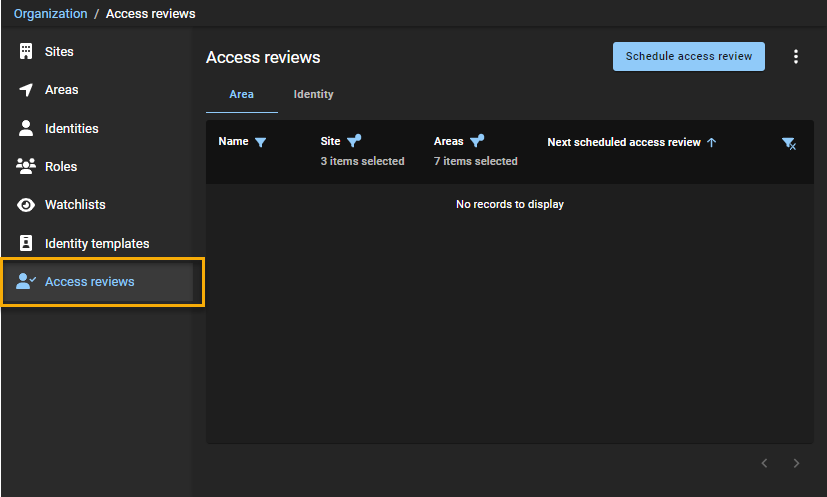Open the Organization breadcrumb link
This screenshot has width=827, height=497.
point(50,14)
